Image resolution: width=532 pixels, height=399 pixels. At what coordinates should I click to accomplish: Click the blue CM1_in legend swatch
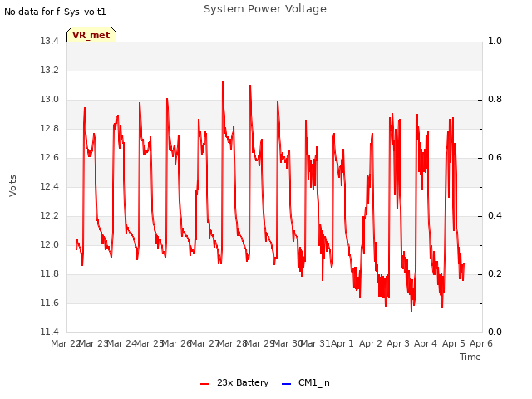tap(286, 384)
